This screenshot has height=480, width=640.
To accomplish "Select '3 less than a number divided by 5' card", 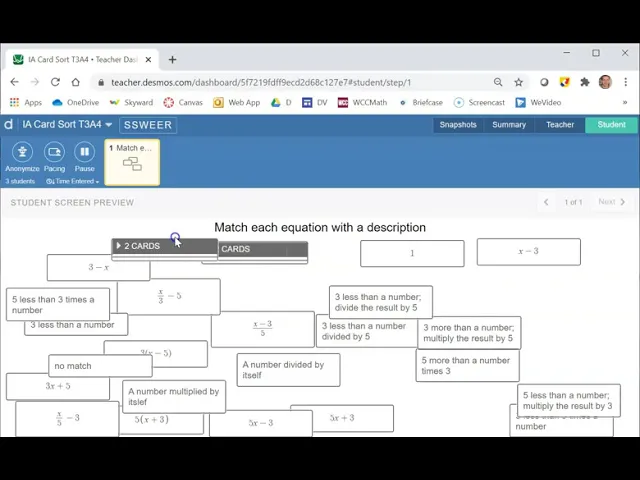I will 367,333.
